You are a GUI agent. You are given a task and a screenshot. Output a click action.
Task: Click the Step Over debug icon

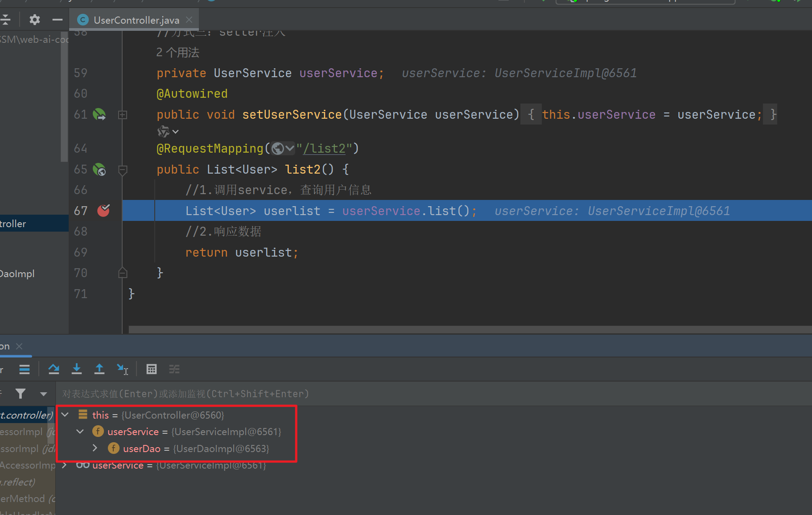pyautogui.click(x=54, y=369)
